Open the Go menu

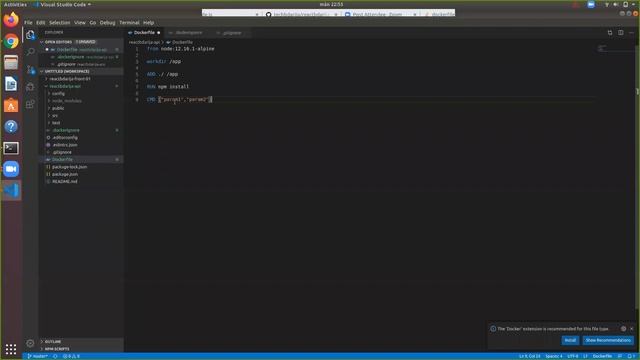click(93, 23)
